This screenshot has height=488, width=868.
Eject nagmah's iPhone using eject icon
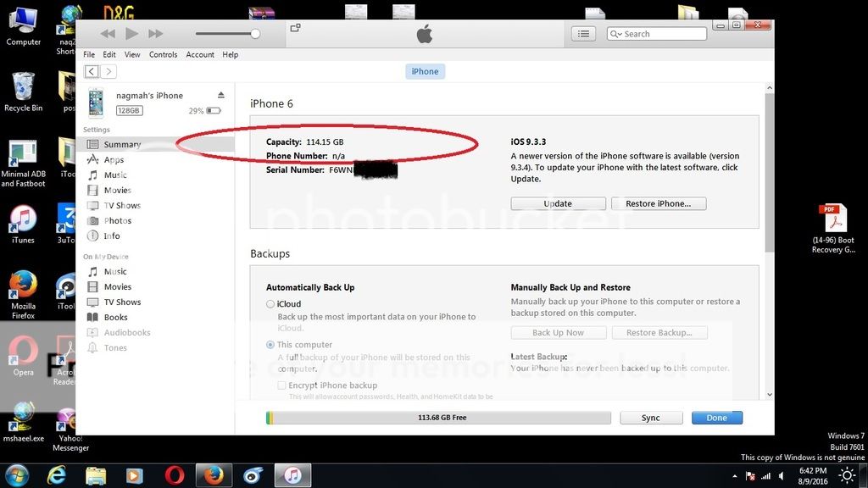point(221,95)
